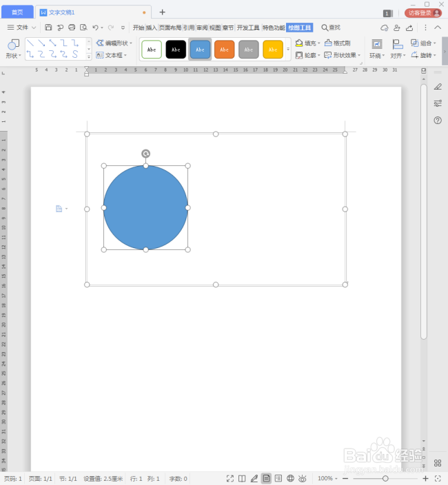Activate page layout view in status bar
The image size is (448, 485).
(266, 479)
